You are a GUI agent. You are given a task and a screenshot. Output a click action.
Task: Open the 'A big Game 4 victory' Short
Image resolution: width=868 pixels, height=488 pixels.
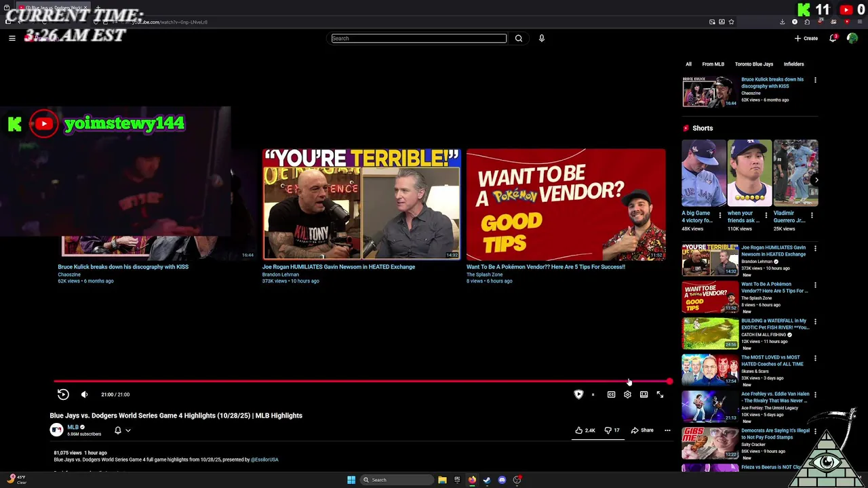(x=703, y=173)
